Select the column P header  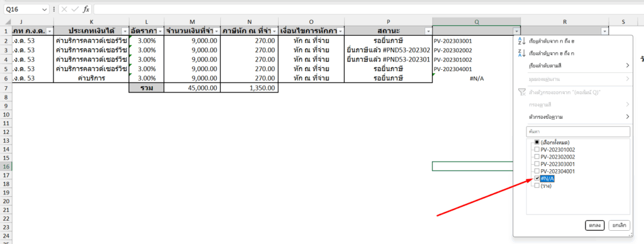(x=389, y=22)
